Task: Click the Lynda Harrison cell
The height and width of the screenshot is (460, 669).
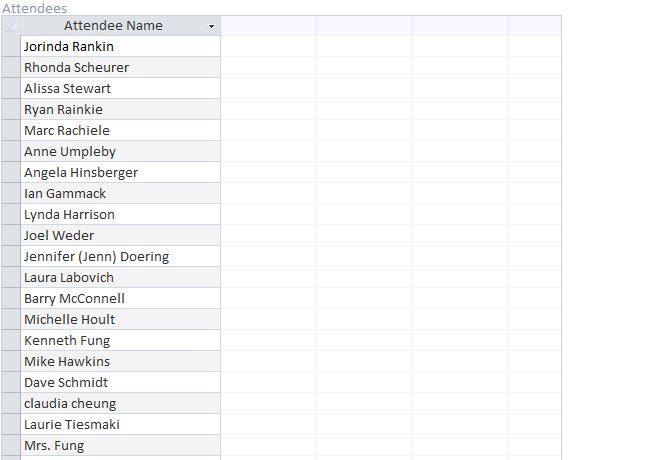Action: pos(120,214)
